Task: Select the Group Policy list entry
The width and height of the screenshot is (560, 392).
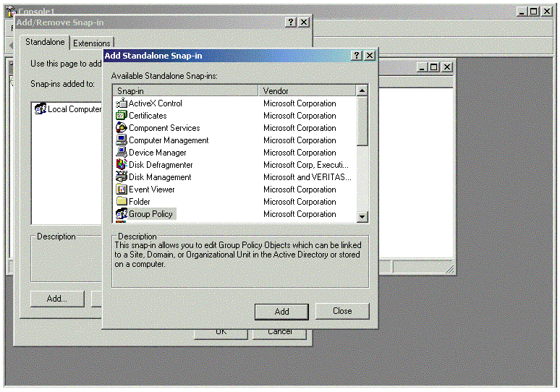Action: point(150,214)
